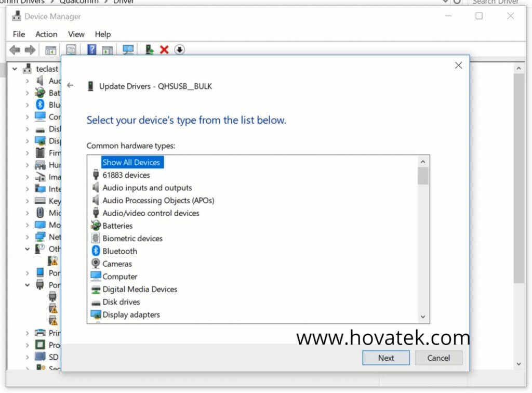The image size is (532, 393).
Task: Click the Help toolbar icon
Action: (93, 49)
